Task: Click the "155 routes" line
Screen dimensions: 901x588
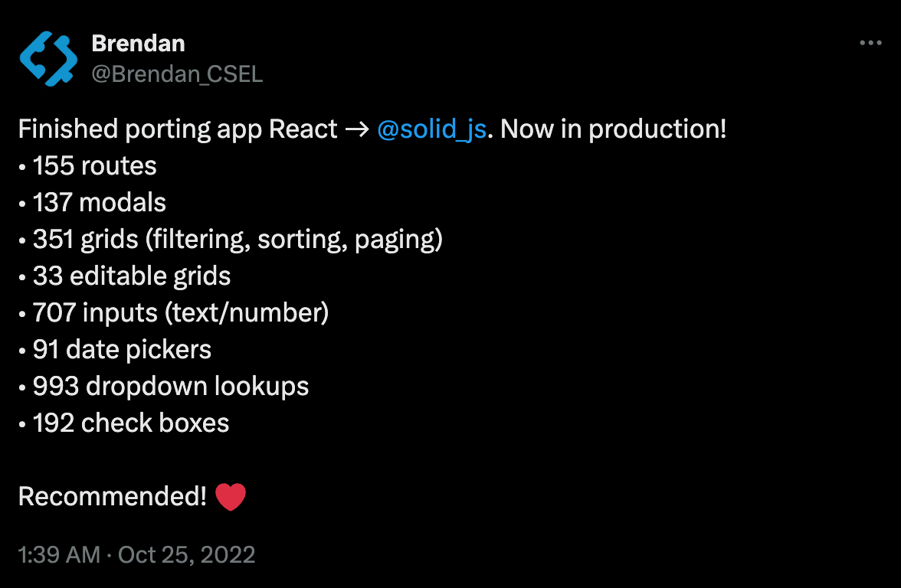Action: pyautogui.click(x=95, y=166)
